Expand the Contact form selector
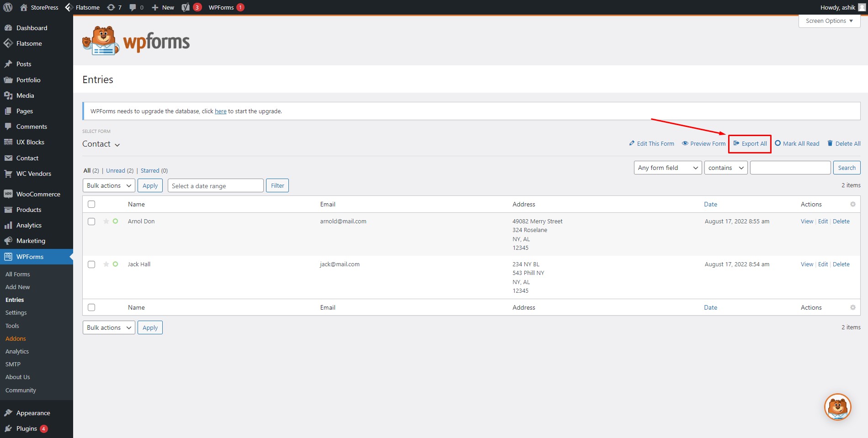Screen dimensions: 868x438 (101, 144)
